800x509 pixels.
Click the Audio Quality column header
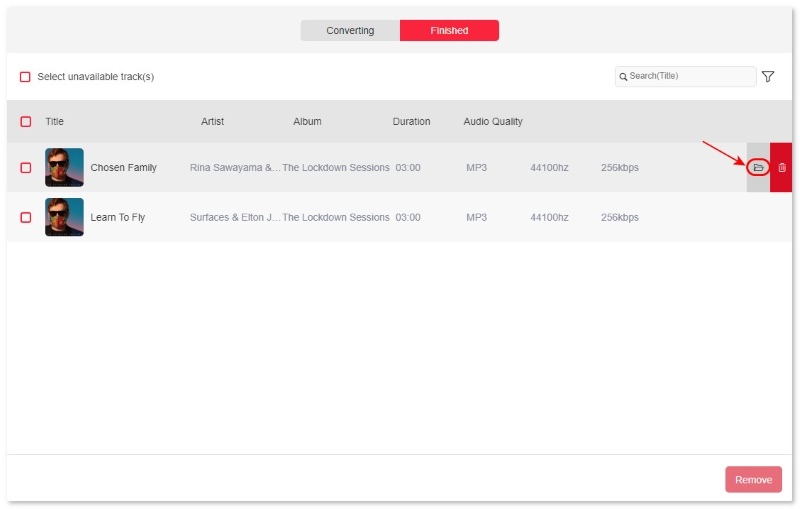click(x=492, y=122)
